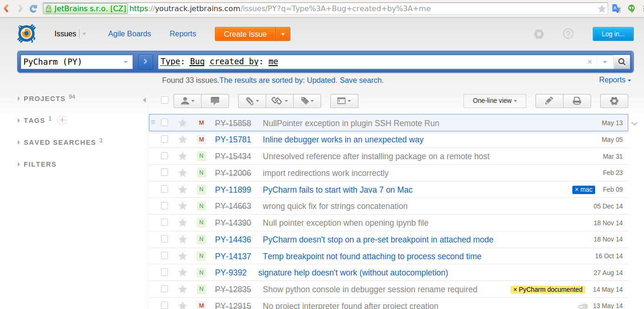Open the Google Translate extension icon
The height and width of the screenshot is (309, 644).
(x=616, y=8)
